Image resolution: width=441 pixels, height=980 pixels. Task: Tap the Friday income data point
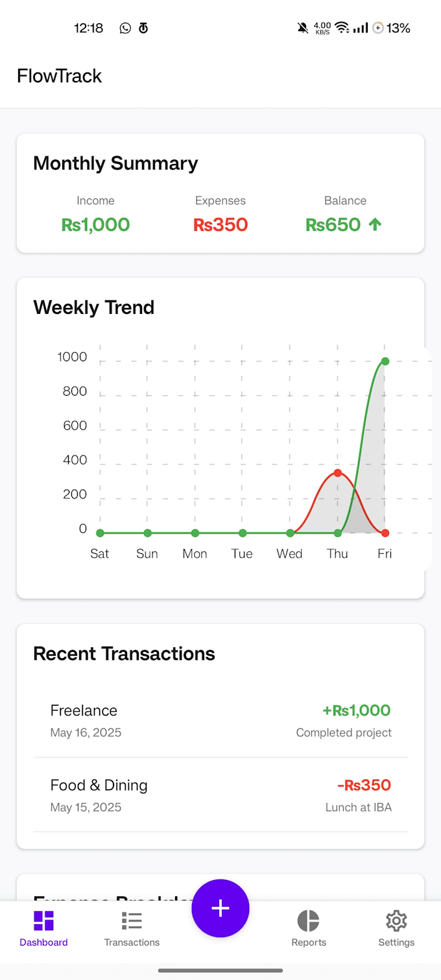pos(385,361)
